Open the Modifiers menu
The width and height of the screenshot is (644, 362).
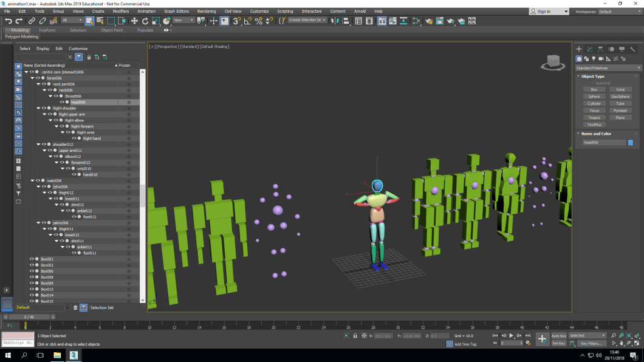[x=120, y=11]
